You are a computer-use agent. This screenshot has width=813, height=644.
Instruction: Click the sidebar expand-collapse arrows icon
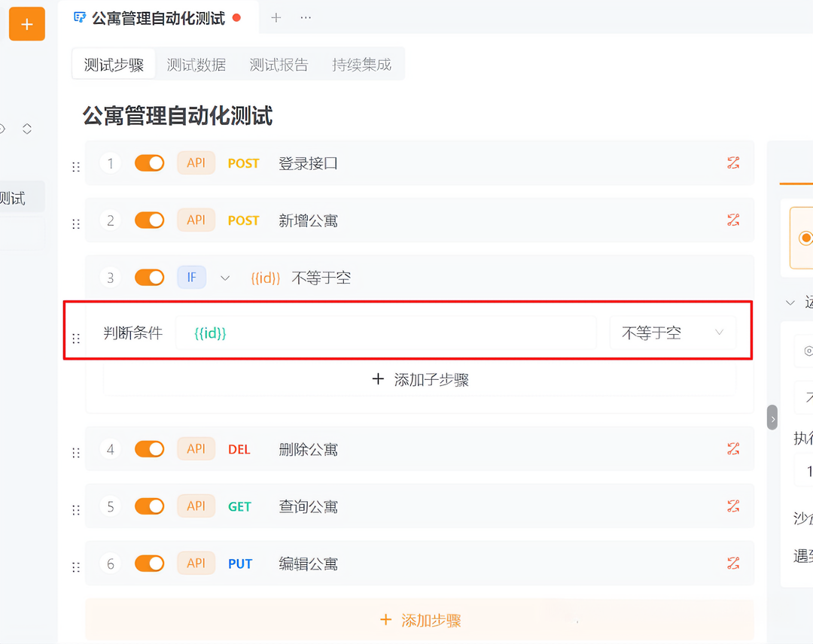pyautogui.click(x=27, y=129)
